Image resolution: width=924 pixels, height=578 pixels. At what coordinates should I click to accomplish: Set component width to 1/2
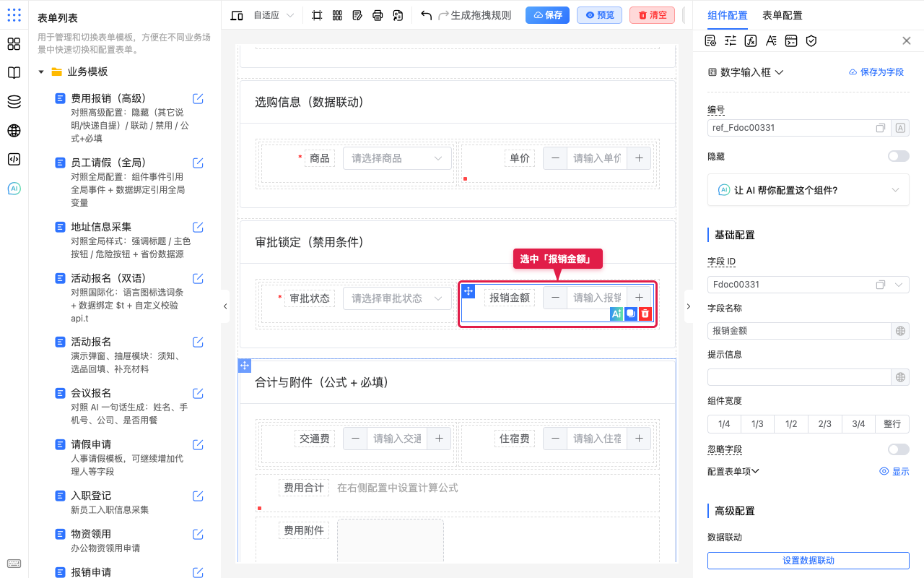791,424
